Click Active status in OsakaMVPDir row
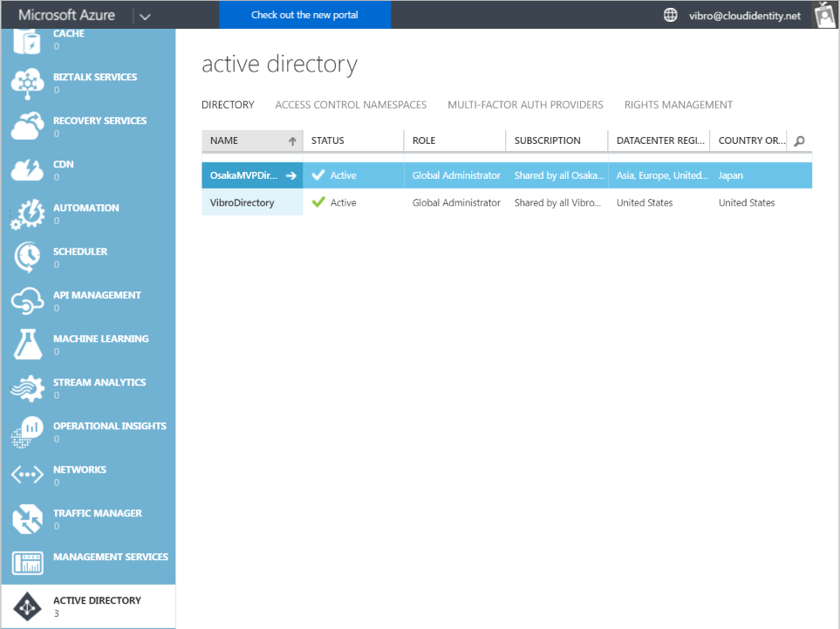This screenshot has width=840, height=629. coord(344,175)
